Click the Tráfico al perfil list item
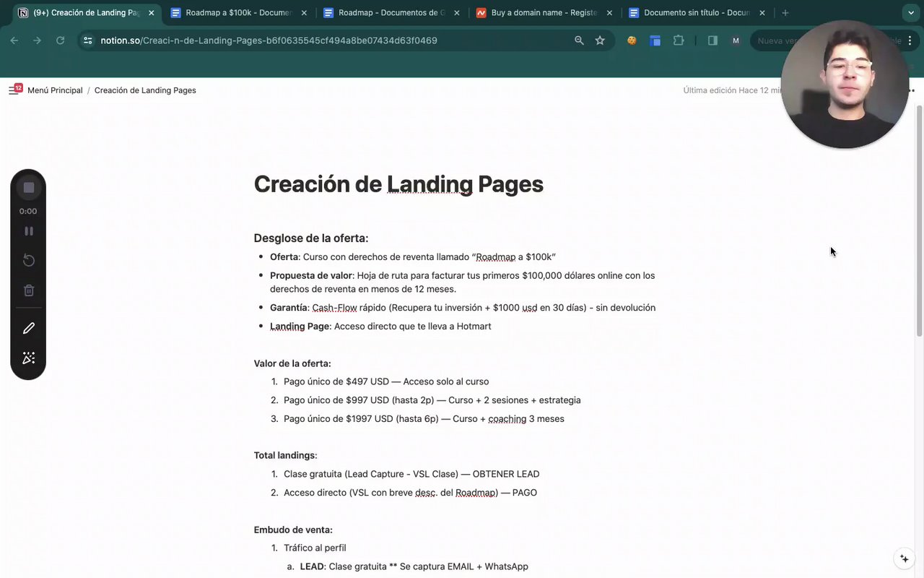The height and width of the screenshot is (578, 924). (315, 548)
